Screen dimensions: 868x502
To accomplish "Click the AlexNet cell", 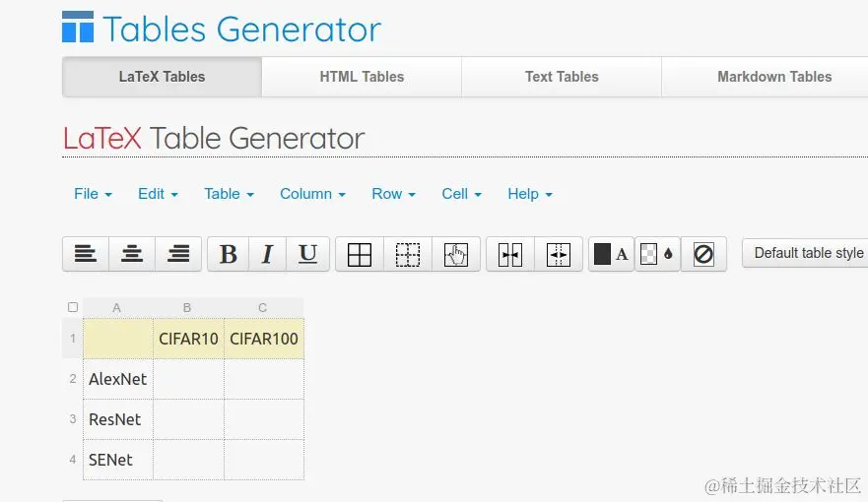I will (118, 379).
